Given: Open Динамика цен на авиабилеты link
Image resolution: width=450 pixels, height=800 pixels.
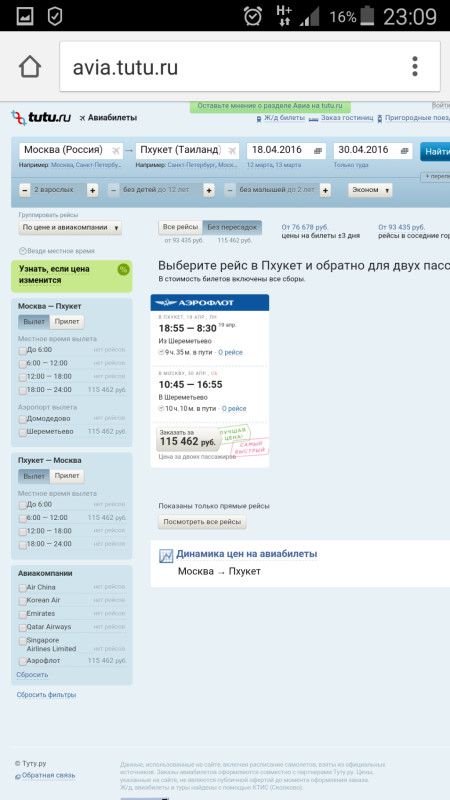Looking at the screenshot, I should tap(246, 554).
